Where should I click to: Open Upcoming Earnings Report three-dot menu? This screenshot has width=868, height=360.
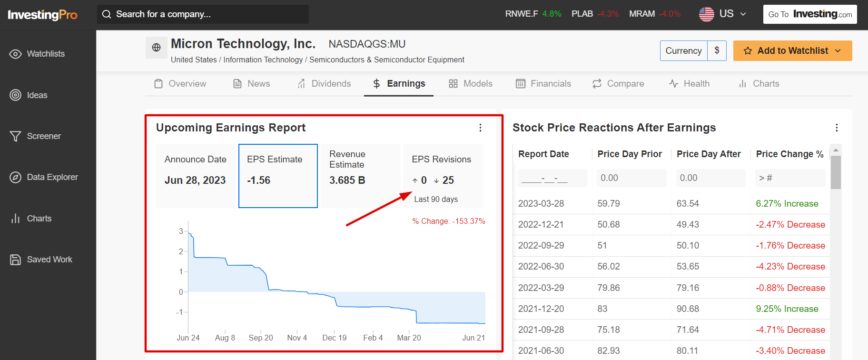(480, 128)
